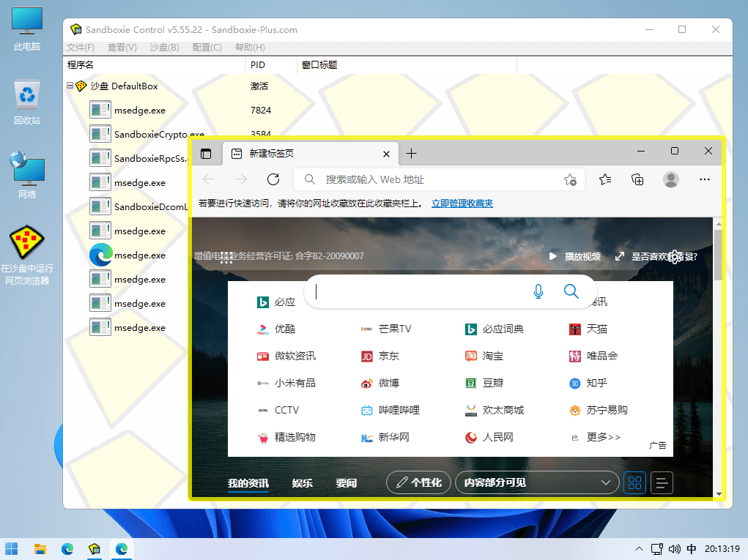748x560 pixels.
Task: Open Sandboxie 文件(F) menu
Action: click(x=80, y=48)
